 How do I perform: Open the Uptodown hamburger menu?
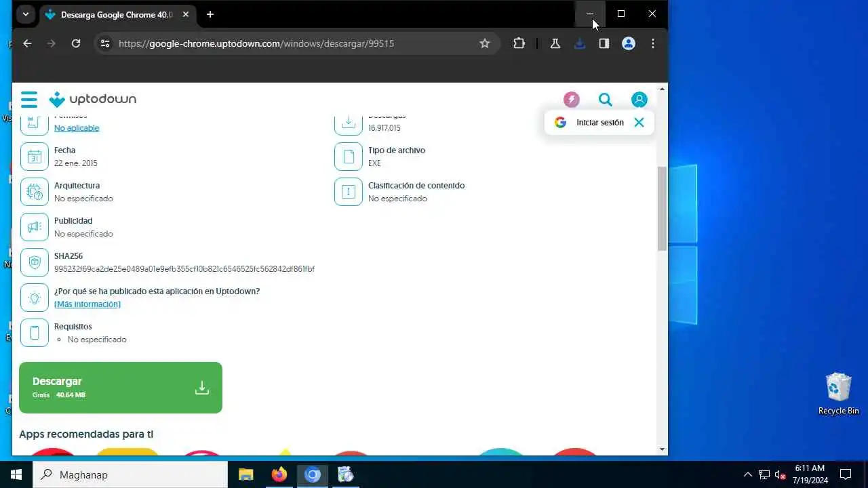[29, 100]
